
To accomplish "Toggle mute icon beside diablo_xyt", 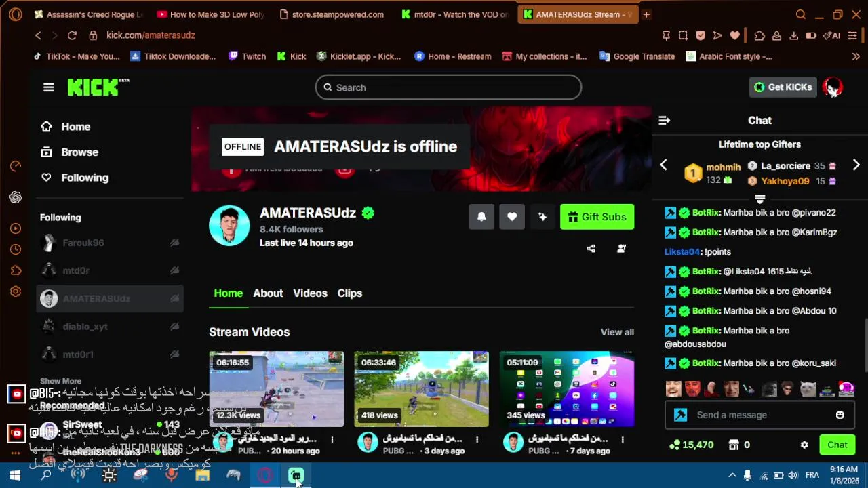I will click(x=174, y=327).
